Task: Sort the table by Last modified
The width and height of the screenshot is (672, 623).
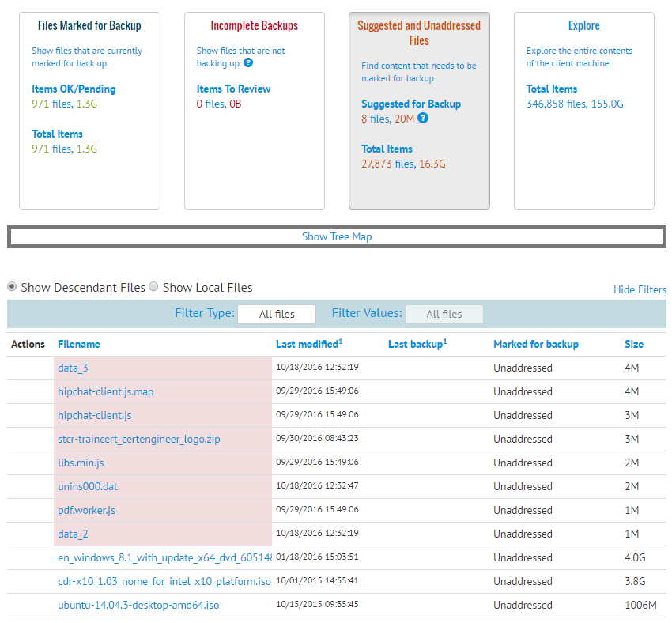Action: point(307,344)
